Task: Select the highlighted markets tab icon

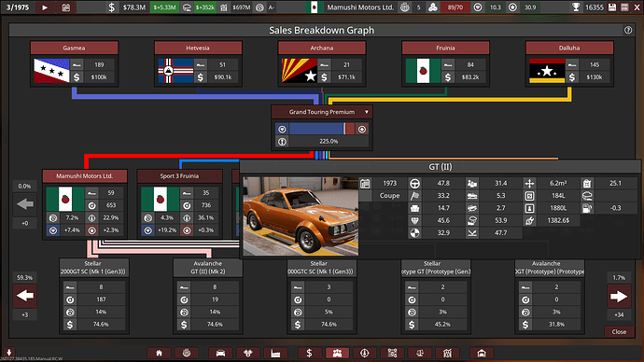Action: point(337,353)
